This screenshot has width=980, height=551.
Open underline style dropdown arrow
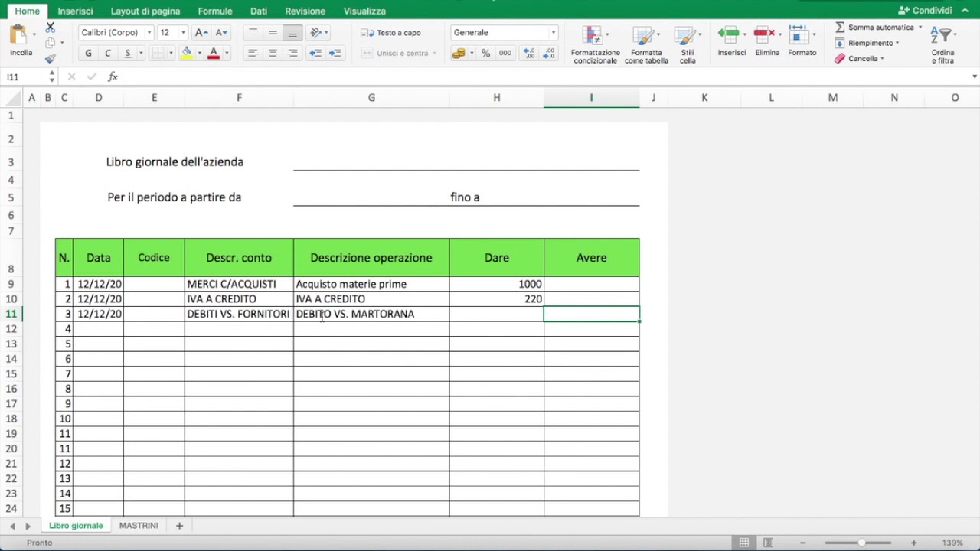(141, 54)
